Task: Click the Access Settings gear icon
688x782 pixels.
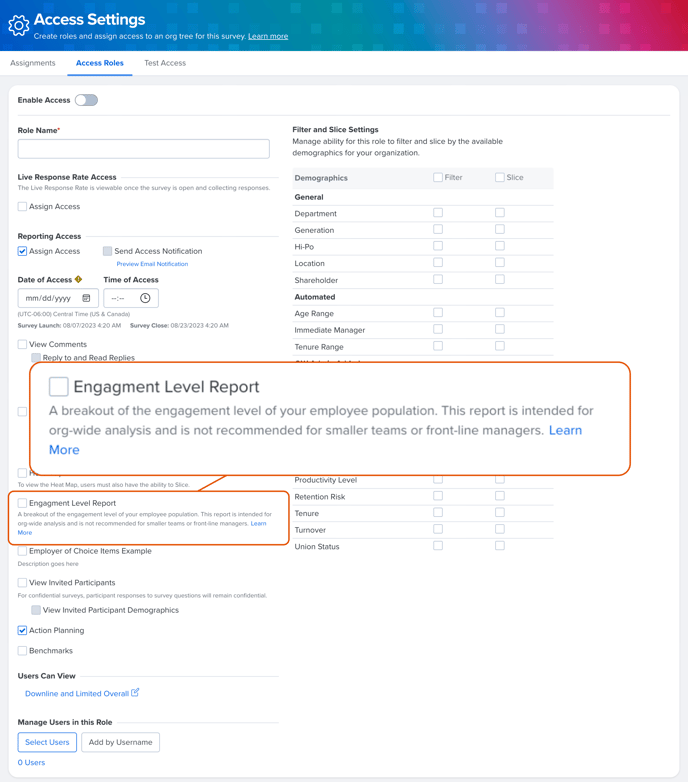Action: 19,25
